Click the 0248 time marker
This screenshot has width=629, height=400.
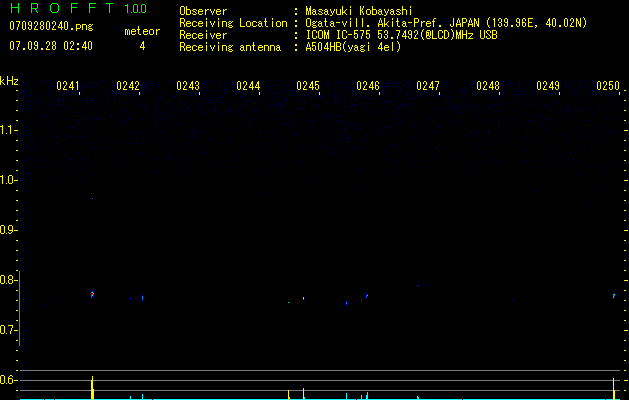pyautogui.click(x=488, y=86)
